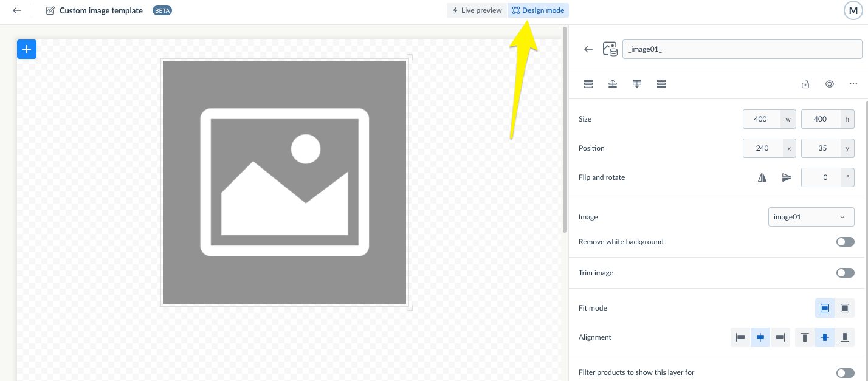Align image to the top

(805, 337)
